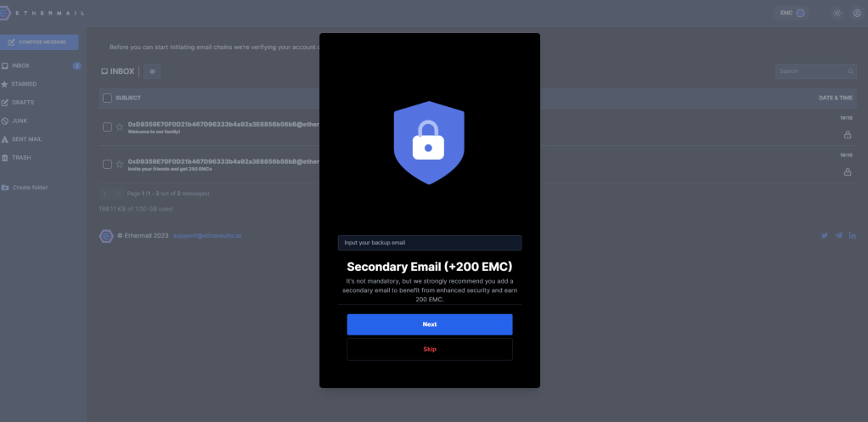This screenshot has height=422, width=868.
Task: Toggle the light/dark theme sun icon
Action: click(x=837, y=14)
